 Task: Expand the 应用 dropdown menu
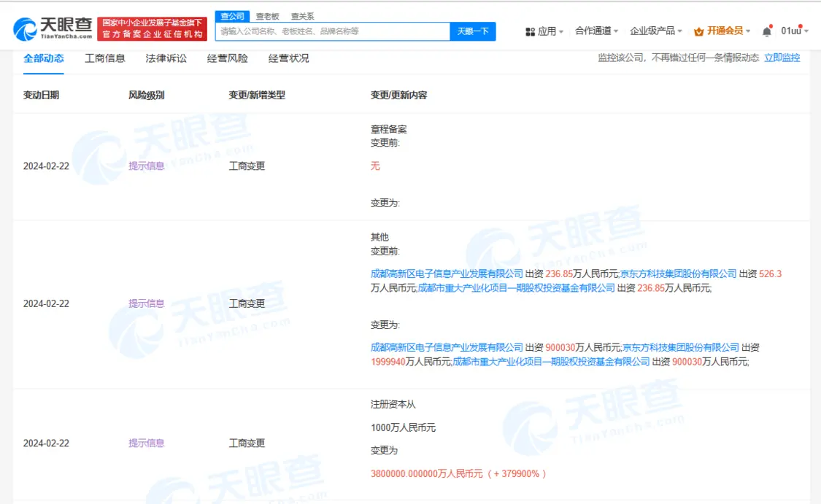click(x=547, y=31)
